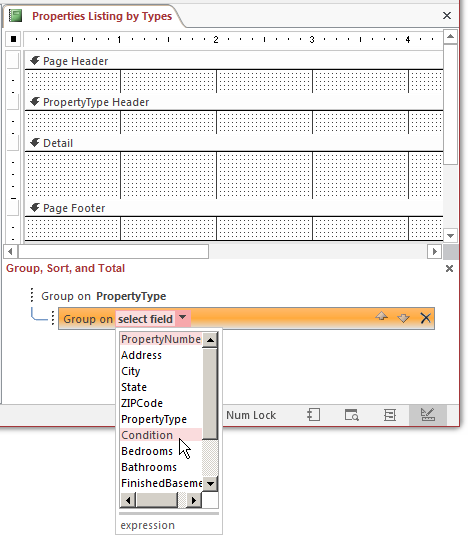Choose PropertyType from the field list
This screenshot has width=470, height=543.
(161, 419)
